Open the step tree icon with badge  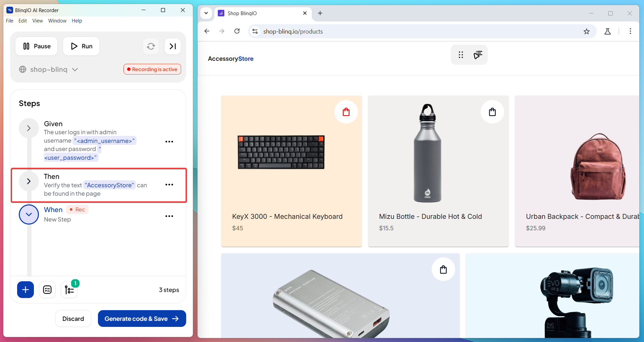tap(69, 290)
